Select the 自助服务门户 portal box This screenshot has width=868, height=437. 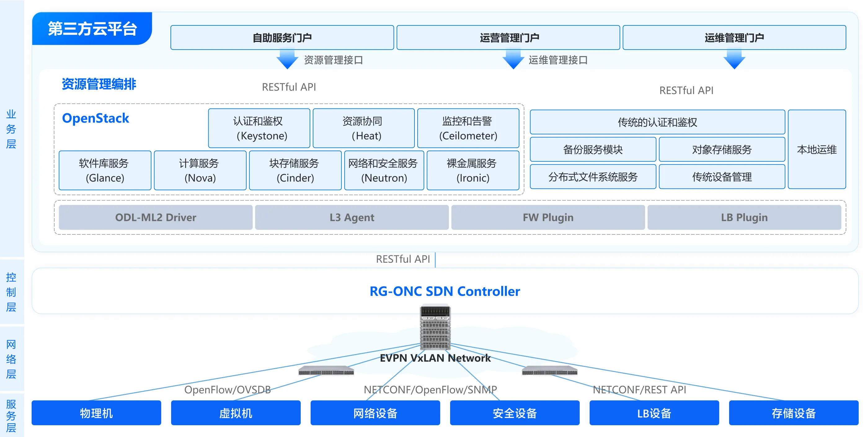tap(282, 38)
